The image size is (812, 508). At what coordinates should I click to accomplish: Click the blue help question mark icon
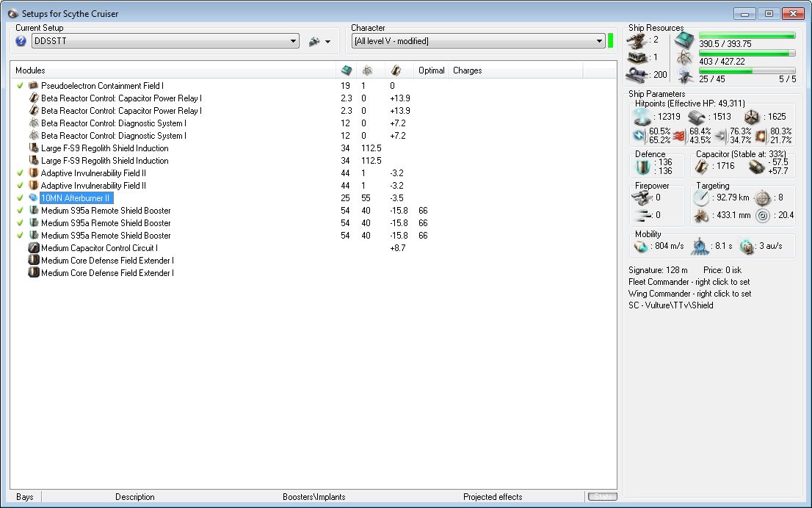click(x=21, y=41)
